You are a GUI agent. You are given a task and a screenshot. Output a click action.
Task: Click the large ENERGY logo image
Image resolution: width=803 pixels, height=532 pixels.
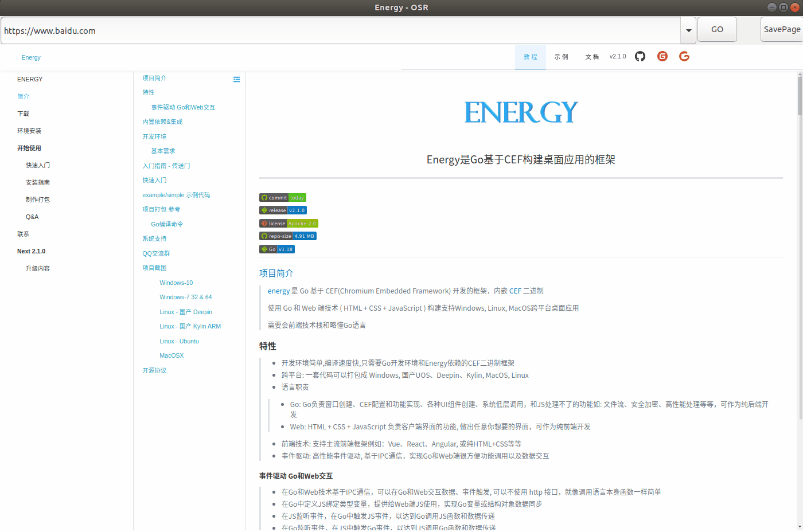point(521,112)
